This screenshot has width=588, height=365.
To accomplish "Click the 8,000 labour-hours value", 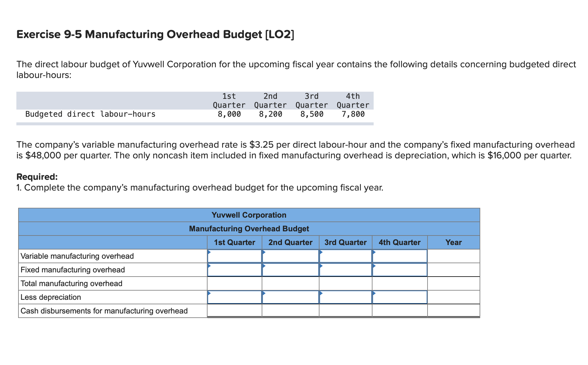I will (x=229, y=114).
